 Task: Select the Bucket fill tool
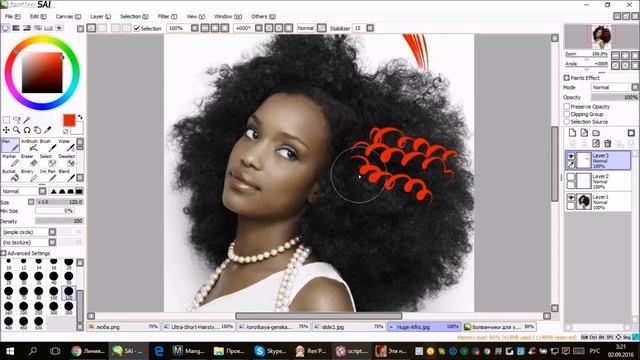pyautogui.click(x=10, y=176)
